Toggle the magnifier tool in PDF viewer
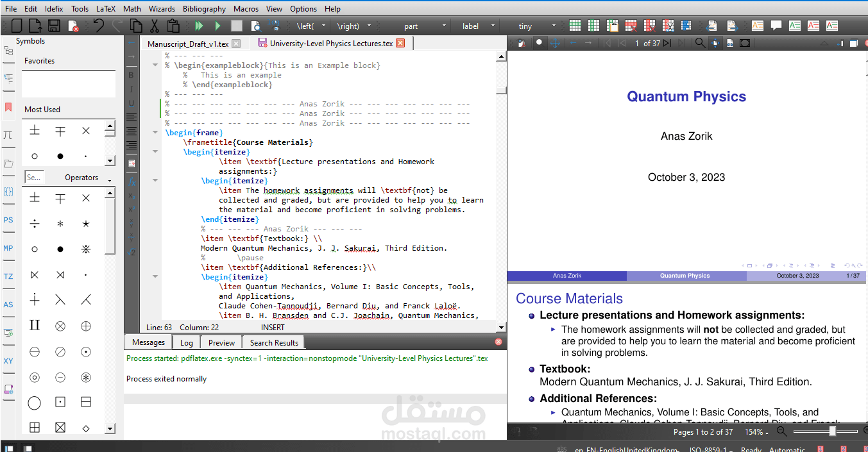This screenshot has height=452, width=868. (x=540, y=43)
